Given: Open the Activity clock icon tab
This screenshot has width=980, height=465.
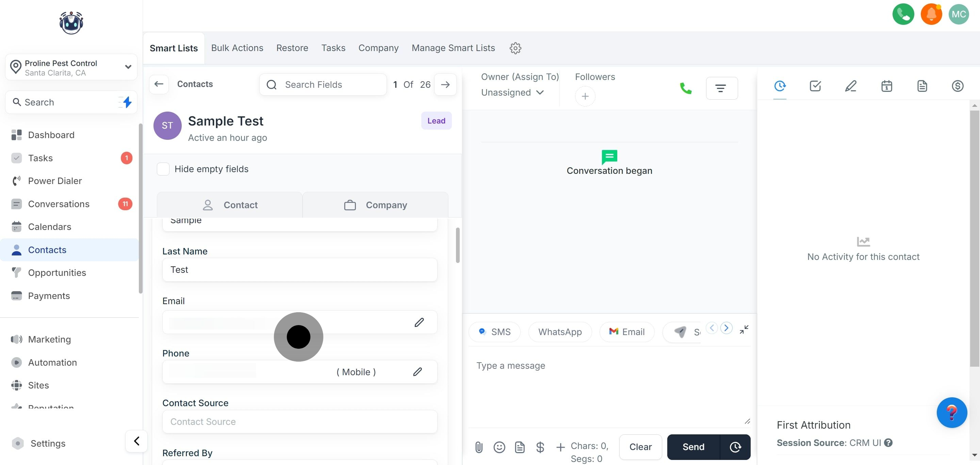Looking at the screenshot, I should (780, 86).
